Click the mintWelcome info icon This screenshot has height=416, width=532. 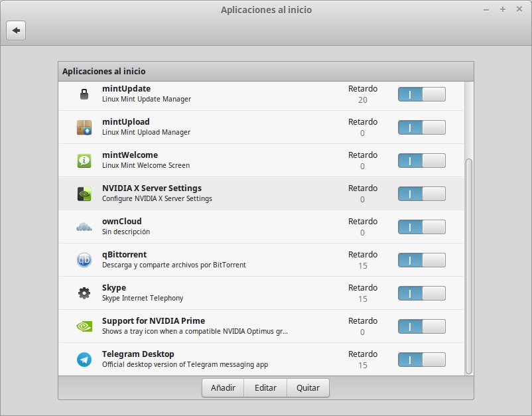pos(84,161)
